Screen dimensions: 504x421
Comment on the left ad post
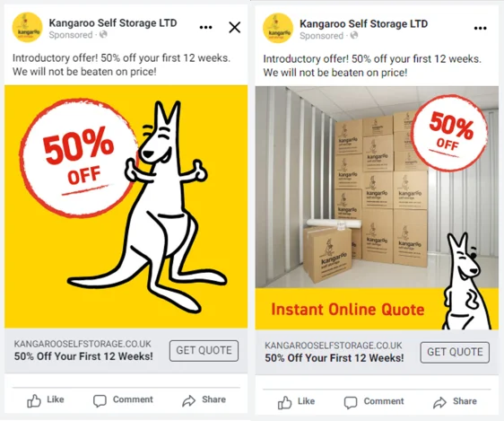pos(123,400)
